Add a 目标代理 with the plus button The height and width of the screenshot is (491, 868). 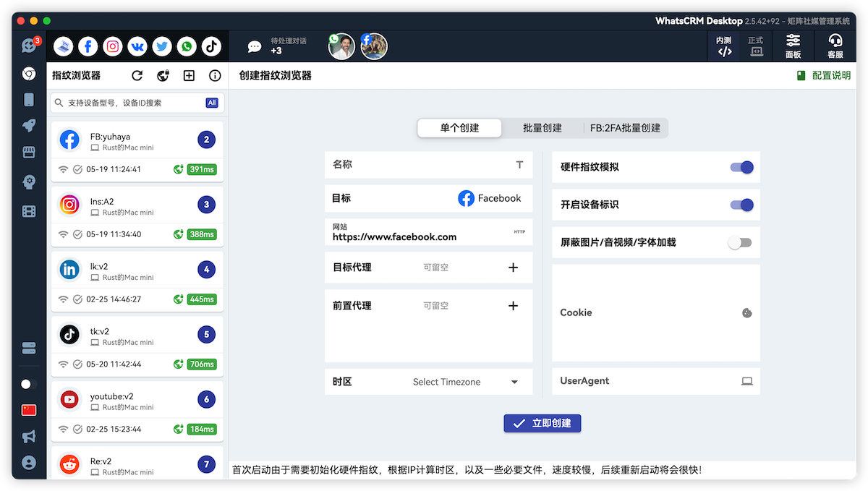[x=513, y=268]
